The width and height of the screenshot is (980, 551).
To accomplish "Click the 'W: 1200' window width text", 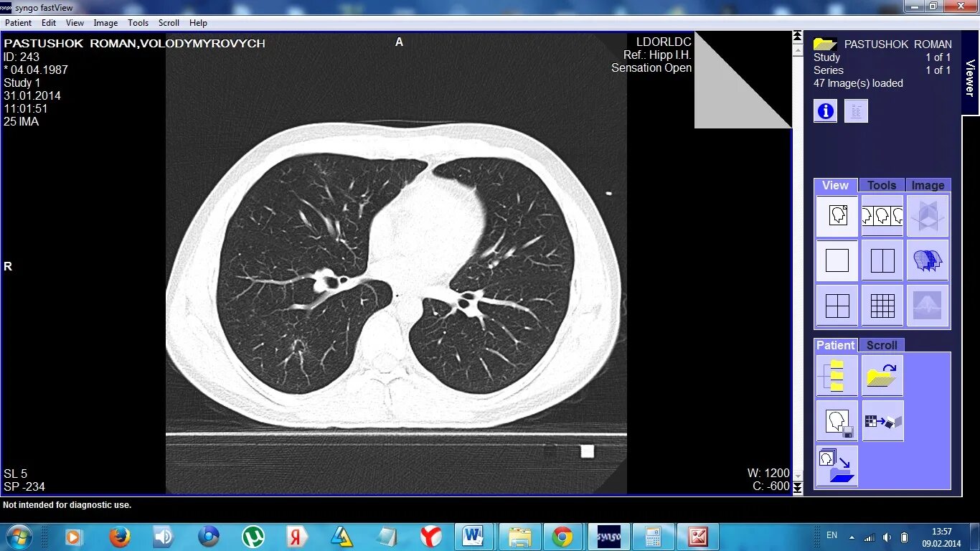I will pos(768,474).
